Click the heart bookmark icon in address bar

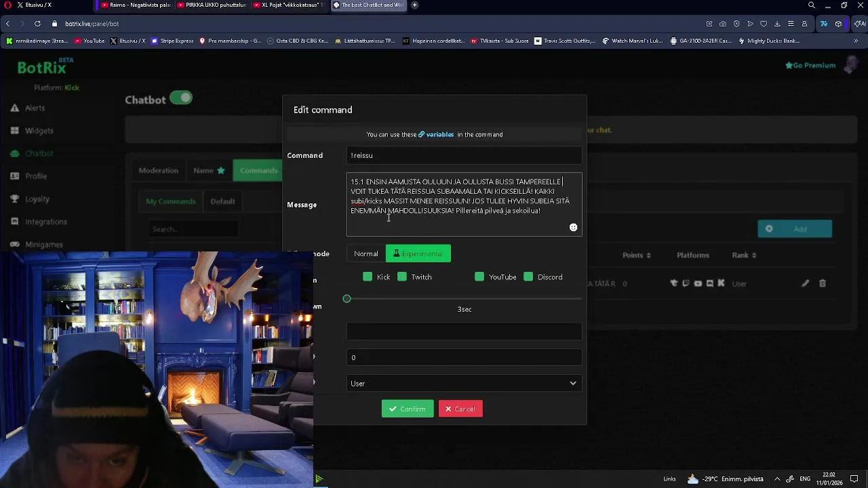(764, 24)
